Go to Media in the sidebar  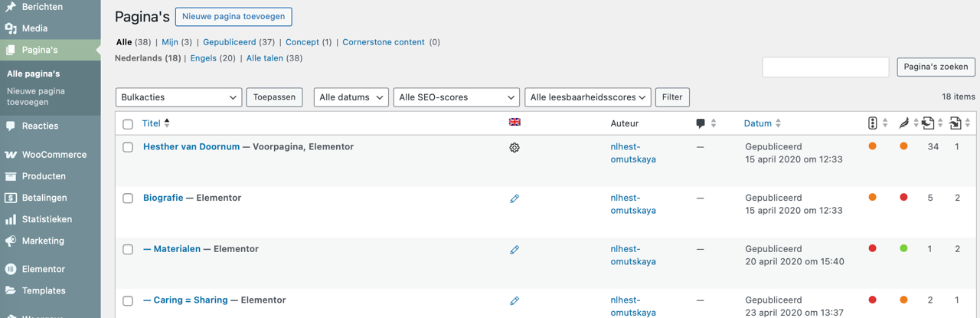(x=34, y=28)
